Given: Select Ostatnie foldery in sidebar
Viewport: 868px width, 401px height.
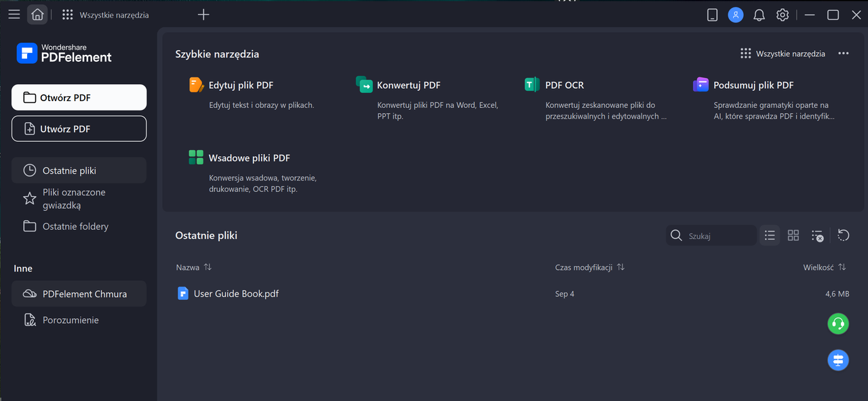Looking at the screenshot, I should [79, 226].
